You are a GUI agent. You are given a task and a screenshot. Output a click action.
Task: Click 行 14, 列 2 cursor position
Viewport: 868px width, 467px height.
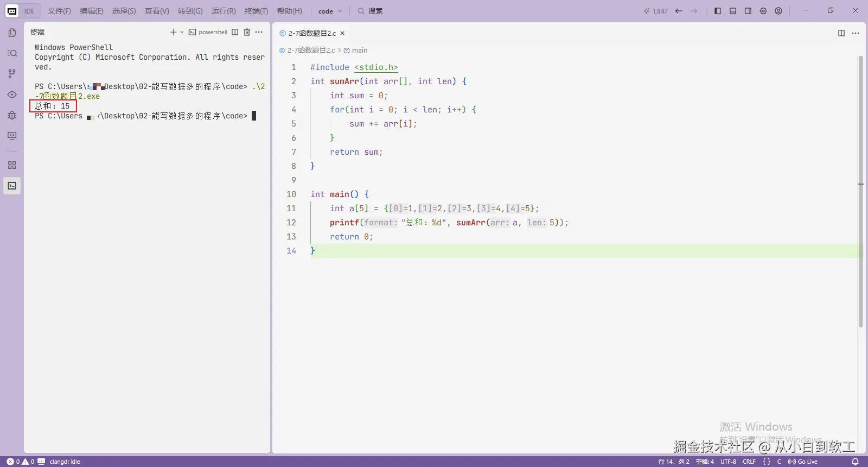click(674, 462)
